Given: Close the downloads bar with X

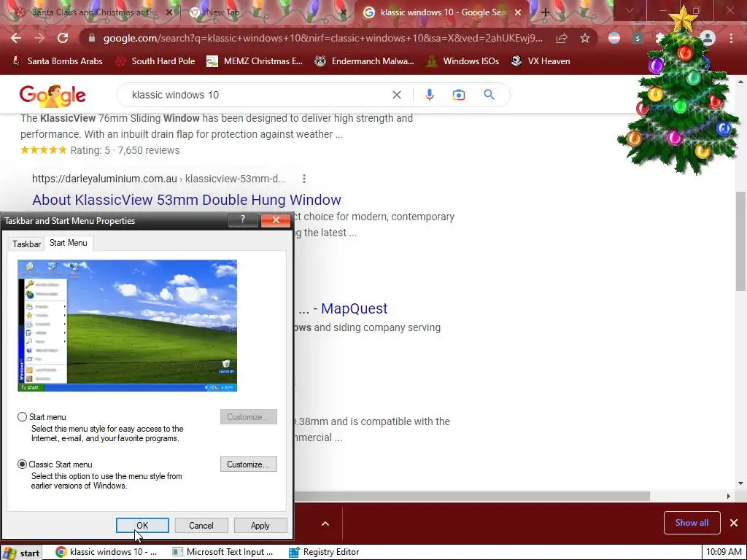Looking at the screenshot, I should 734,523.
